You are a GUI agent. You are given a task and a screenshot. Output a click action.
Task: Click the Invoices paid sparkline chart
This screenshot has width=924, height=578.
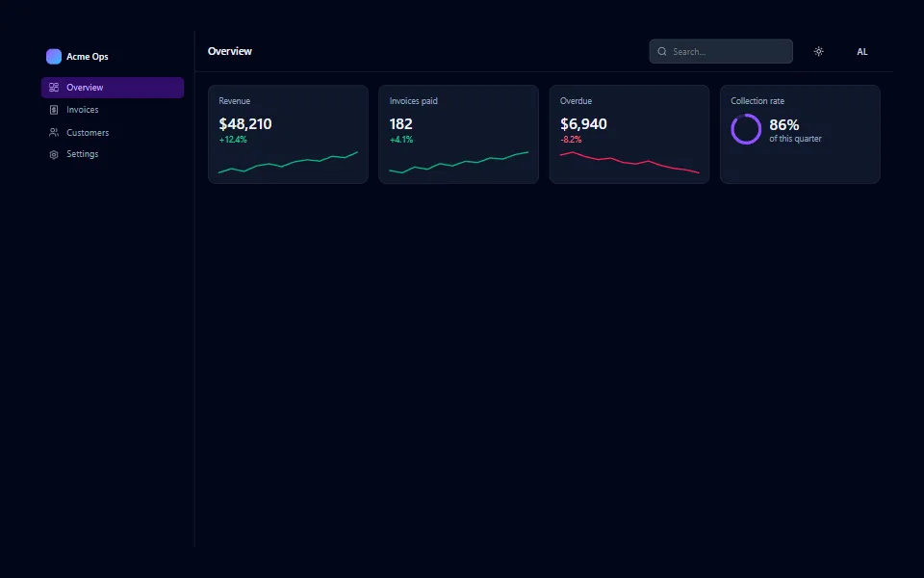[458, 162]
